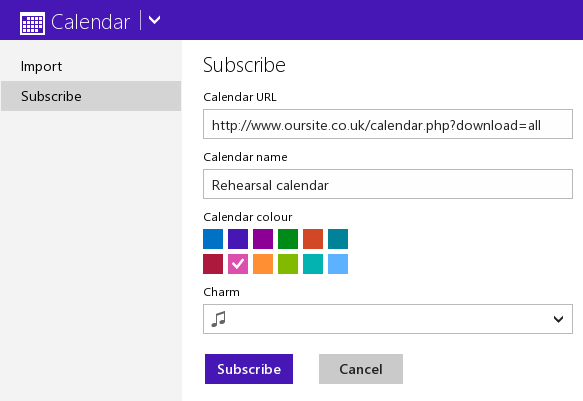Pick the light sky-blue colour swatch
The height and width of the screenshot is (401, 583).
(x=338, y=264)
